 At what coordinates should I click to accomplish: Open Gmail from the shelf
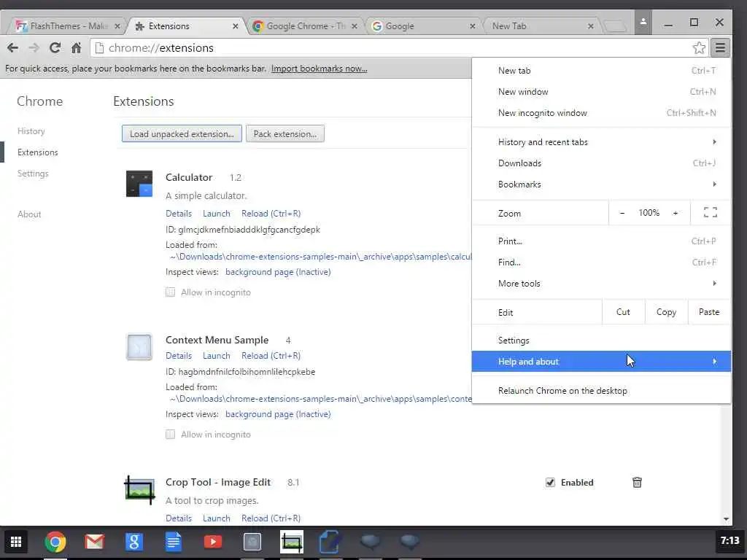94,542
